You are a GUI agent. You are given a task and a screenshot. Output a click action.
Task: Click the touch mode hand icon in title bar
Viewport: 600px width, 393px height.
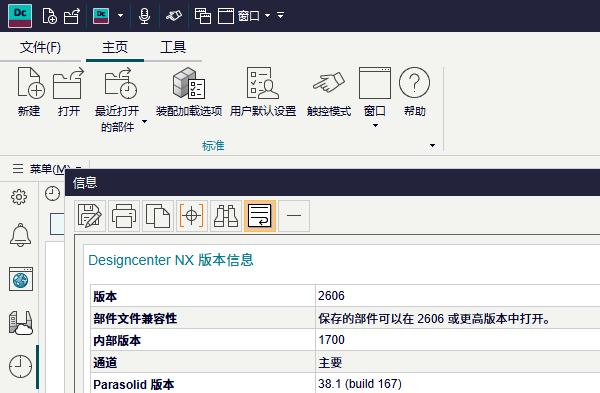[x=173, y=16]
